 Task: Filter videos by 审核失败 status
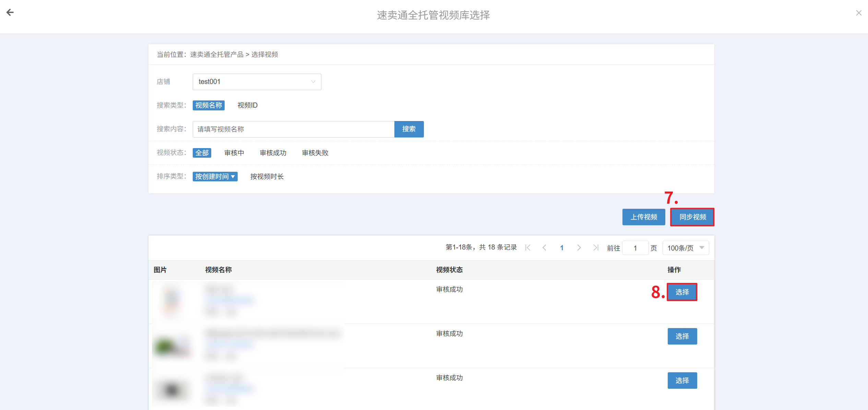tap(315, 153)
